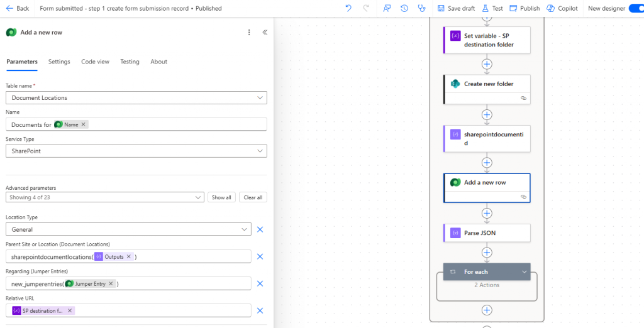
Task: Collapse the For each action
Action: [524, 271]
